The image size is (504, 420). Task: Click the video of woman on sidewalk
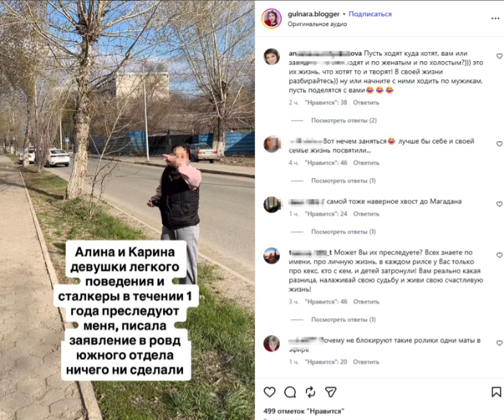(127, 210)
